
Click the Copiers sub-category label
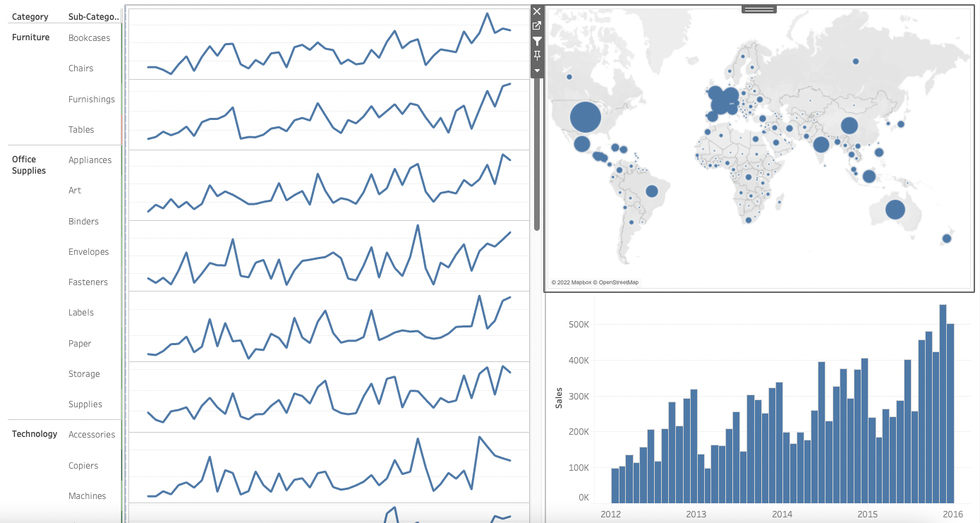(83, 466)
